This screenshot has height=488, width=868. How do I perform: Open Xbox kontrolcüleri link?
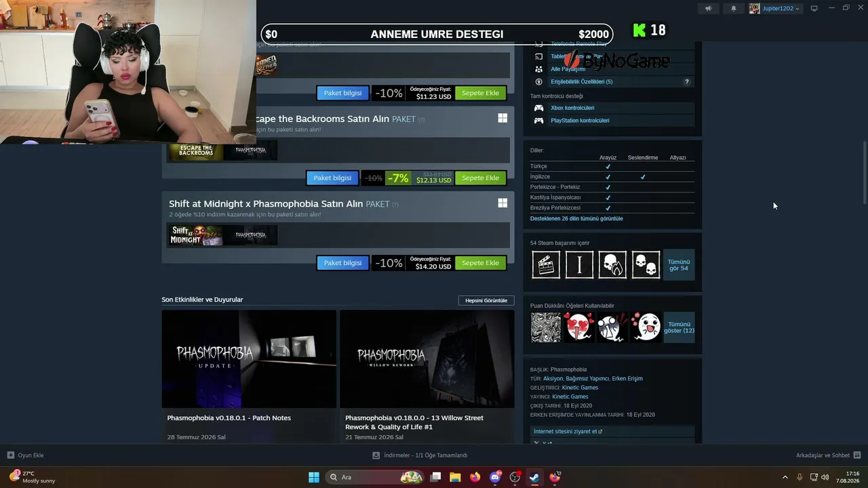(x=572, y=108)
